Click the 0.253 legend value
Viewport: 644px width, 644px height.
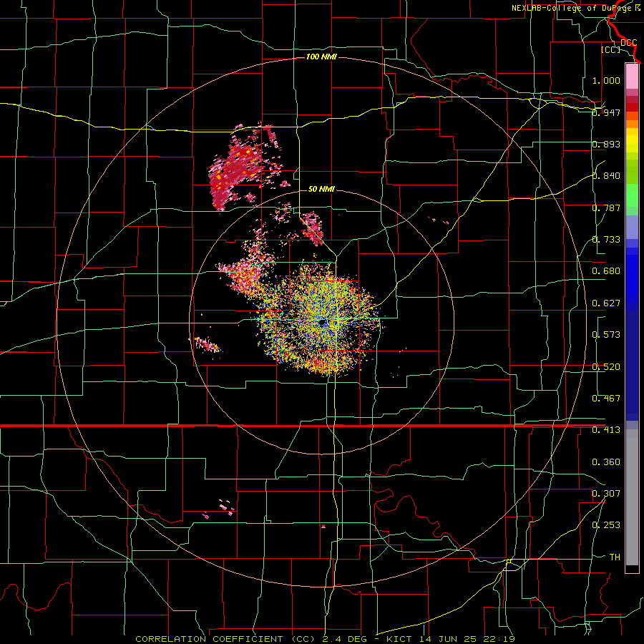tap(606, 525)
